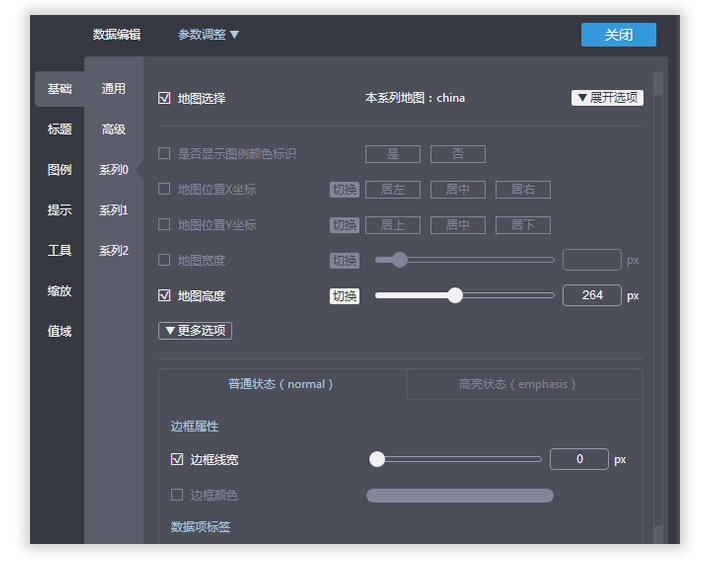The height and width of the screenshot is (562, 710).
Task: Choose the 居上 alignment button
Action: [393, 225]
